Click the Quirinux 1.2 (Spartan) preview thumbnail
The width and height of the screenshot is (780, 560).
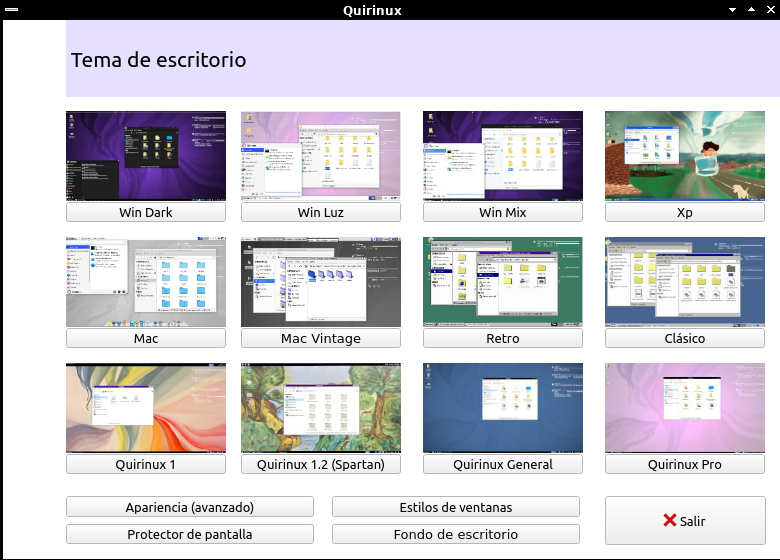pyautogui.click(x=321, y=408)
